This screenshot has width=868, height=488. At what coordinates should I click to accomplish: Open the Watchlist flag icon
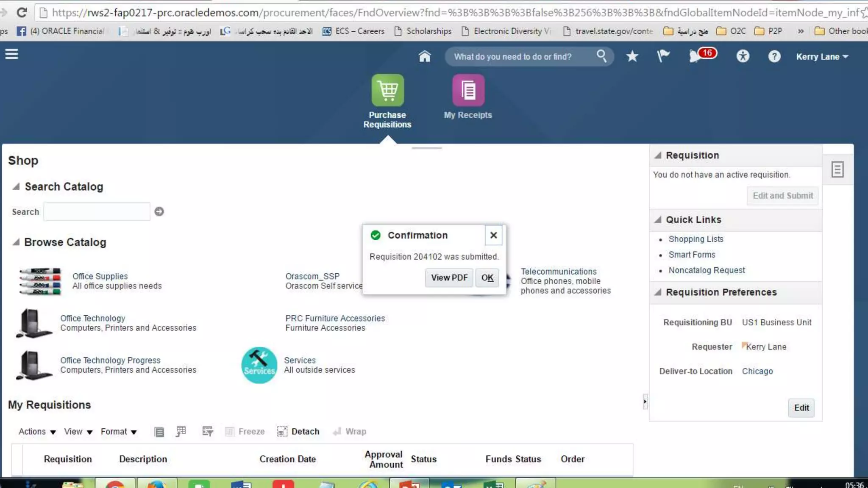663,56
